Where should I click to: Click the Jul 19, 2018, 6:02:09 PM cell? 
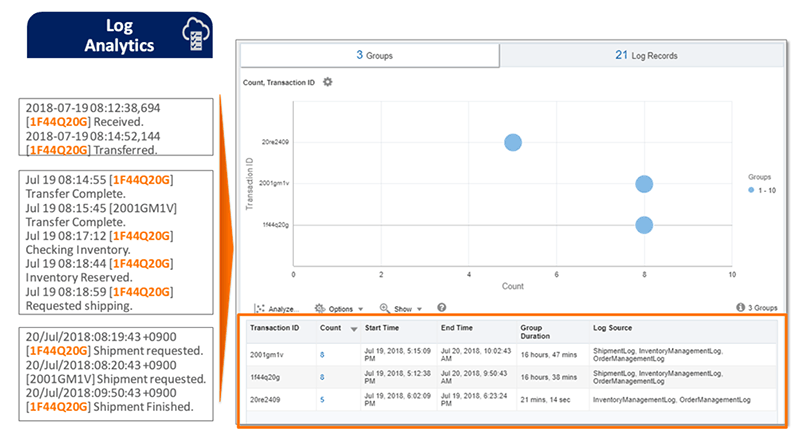point(397,399)
